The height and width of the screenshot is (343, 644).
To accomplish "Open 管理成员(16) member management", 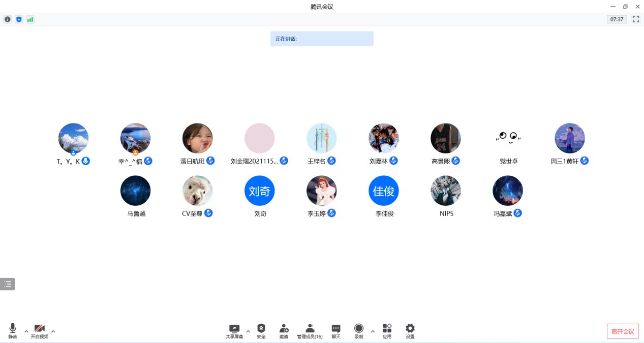I will (310, 331).
